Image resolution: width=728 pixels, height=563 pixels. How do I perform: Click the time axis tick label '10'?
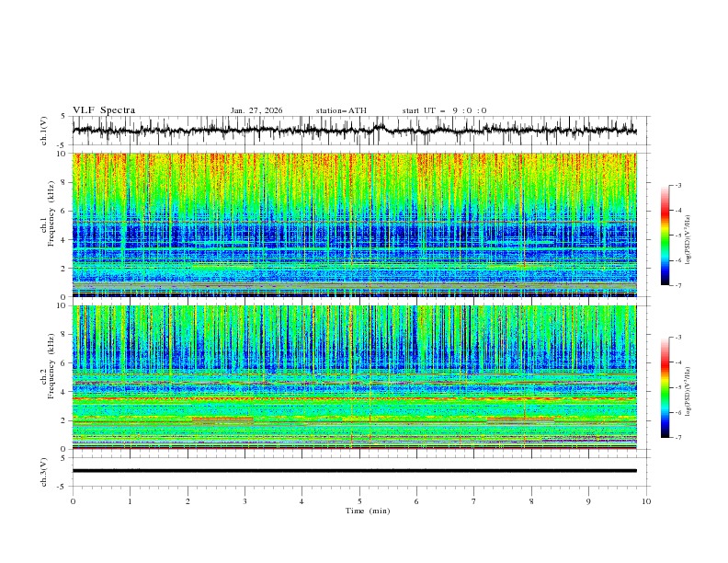[646, 501]
